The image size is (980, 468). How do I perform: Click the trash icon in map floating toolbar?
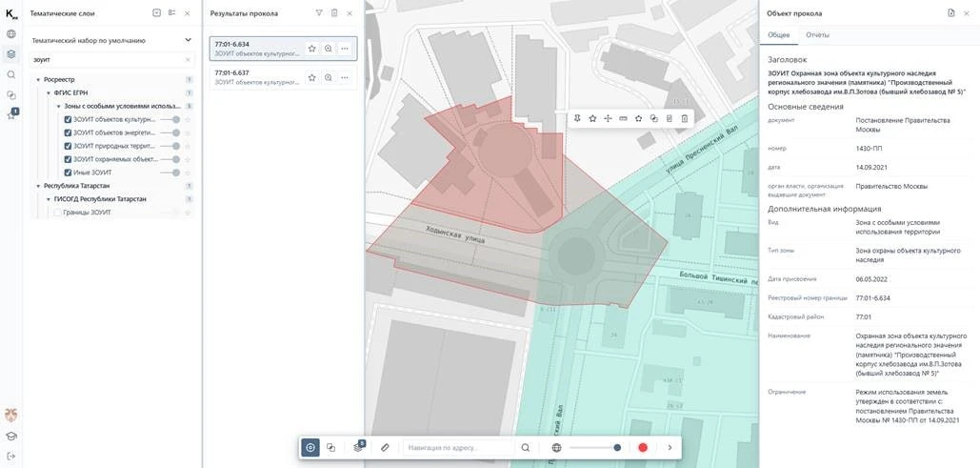[685, 118]
